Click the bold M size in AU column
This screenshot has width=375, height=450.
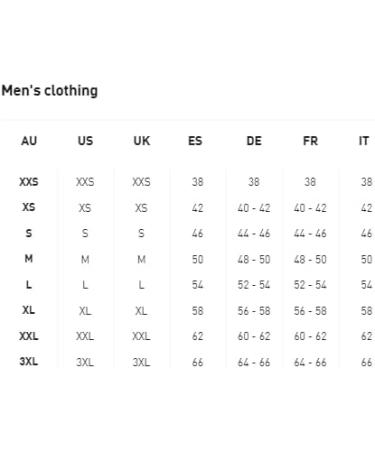(x=29, y=258)
